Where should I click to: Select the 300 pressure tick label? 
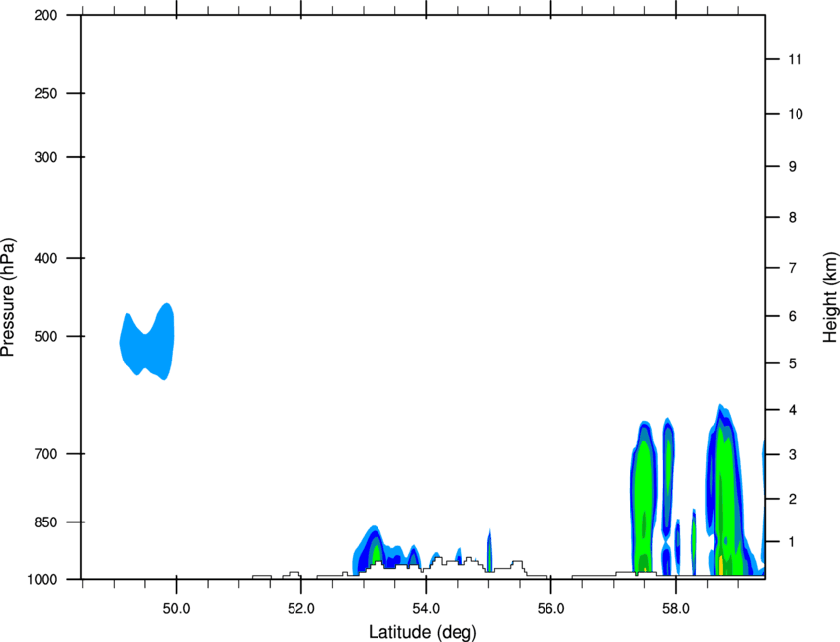[45, 157]
